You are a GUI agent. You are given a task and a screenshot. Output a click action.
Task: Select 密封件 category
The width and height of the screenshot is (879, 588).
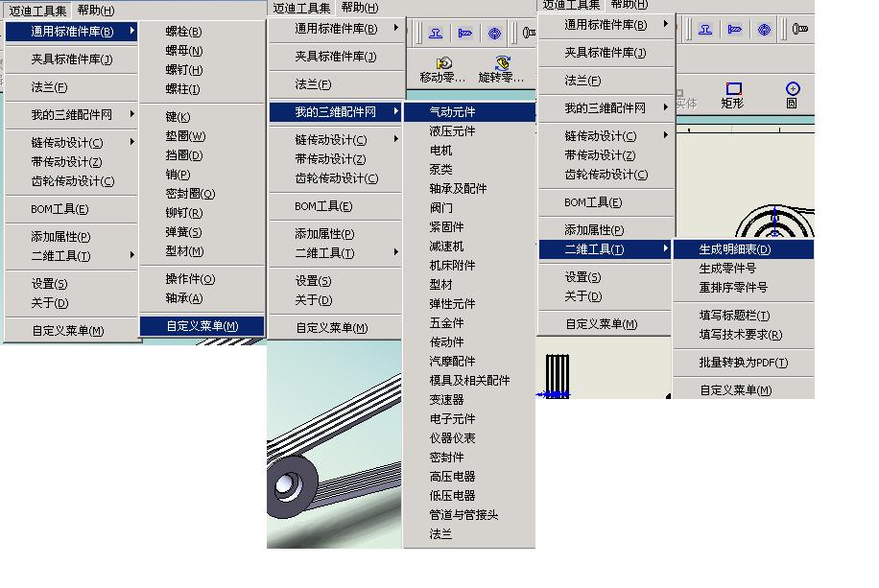tap(446, 457)
